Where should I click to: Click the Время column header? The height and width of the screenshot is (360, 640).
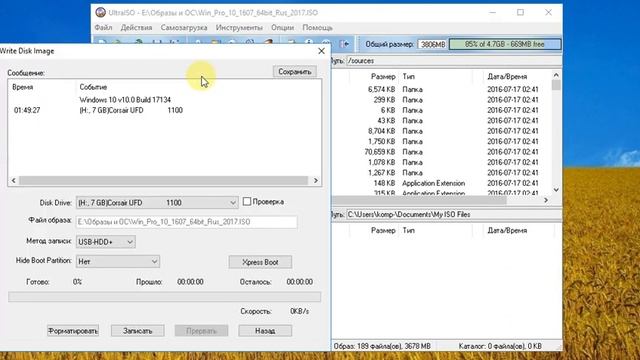tap(23, 87)
